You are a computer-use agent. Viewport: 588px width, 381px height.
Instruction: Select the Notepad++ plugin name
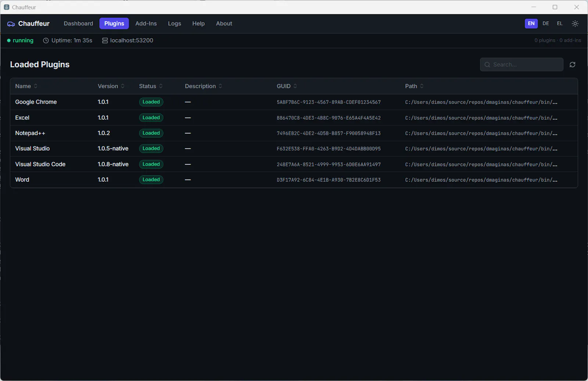click(x=30, y=133)
